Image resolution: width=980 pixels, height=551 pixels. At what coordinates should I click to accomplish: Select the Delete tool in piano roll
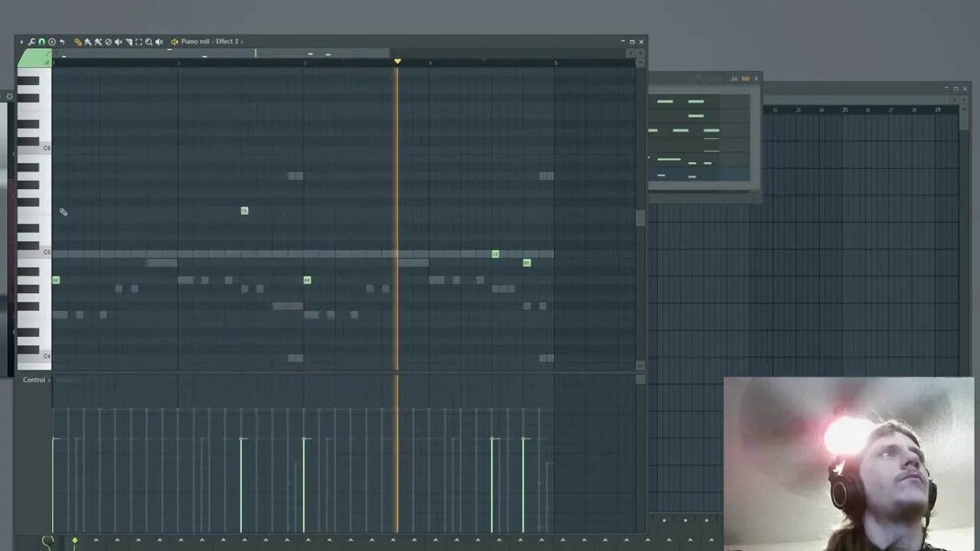point(98,41)
